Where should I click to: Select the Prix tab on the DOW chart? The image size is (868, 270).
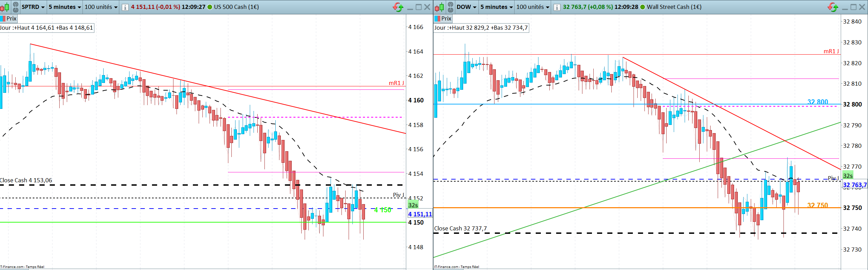pyautogui.click(x=443, y=18)
